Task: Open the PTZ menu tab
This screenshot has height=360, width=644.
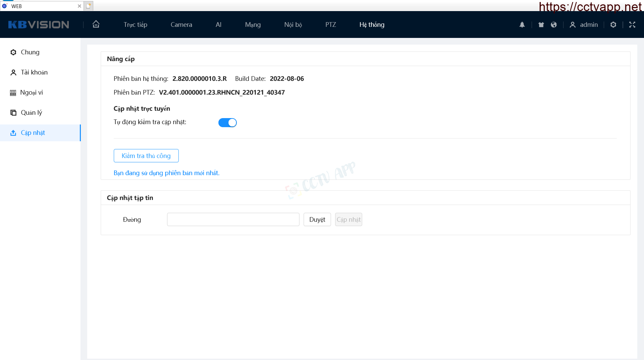Action: 330,24
